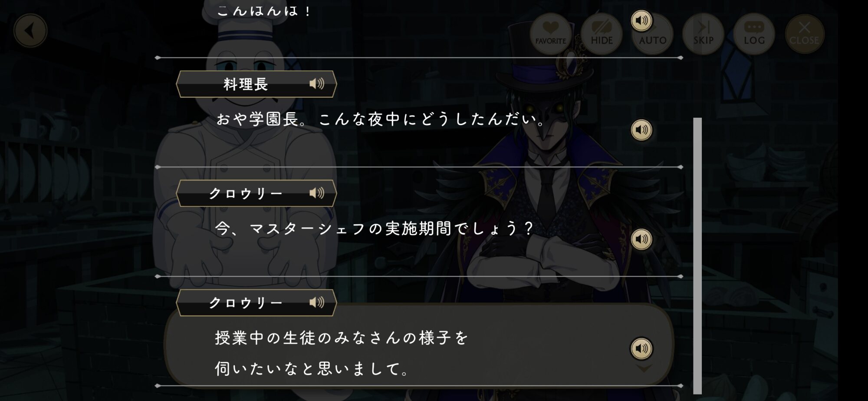Play voice beside 料理長 name tag

coord(317,84)
